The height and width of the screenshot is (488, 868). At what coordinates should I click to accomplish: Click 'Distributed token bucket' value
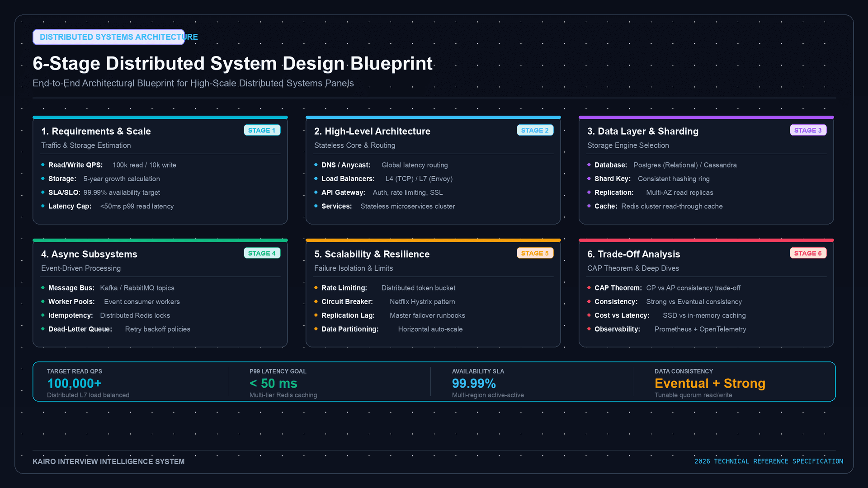tap(418, 288)
